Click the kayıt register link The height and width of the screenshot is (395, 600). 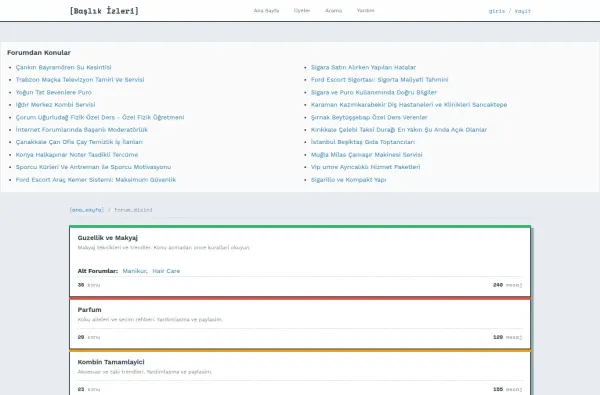click(x=523, y=11)
